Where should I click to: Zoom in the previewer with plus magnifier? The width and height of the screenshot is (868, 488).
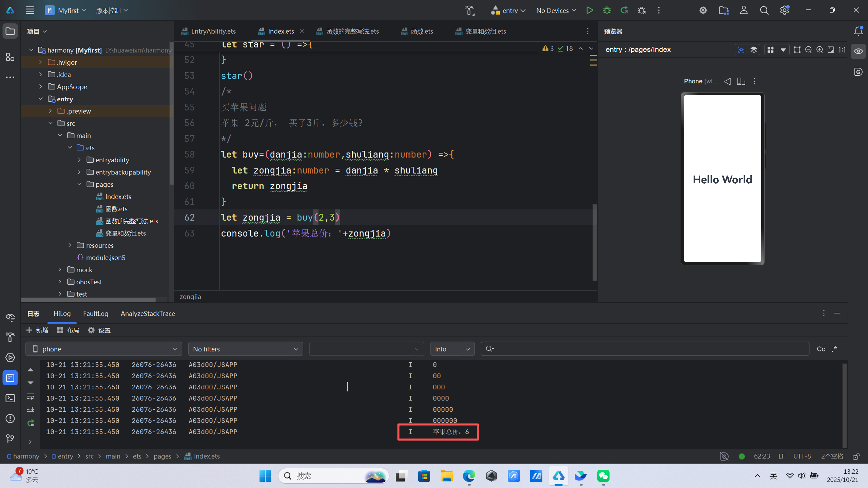click(819, 50)
